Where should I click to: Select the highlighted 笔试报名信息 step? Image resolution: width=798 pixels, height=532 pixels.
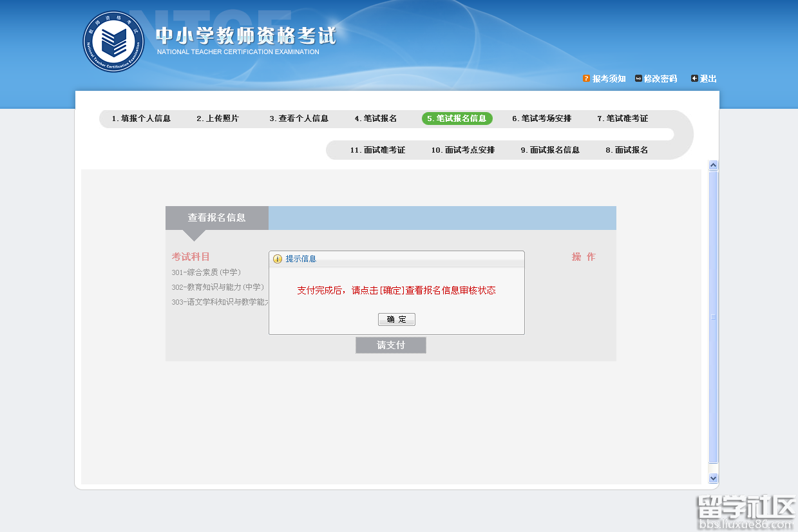pos(457,119)
